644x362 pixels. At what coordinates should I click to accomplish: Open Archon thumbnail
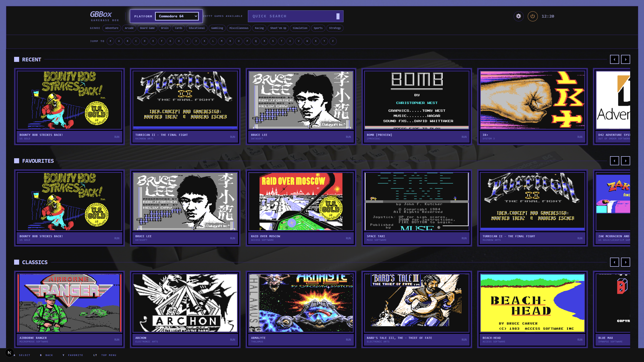click(x=185, y=303)
